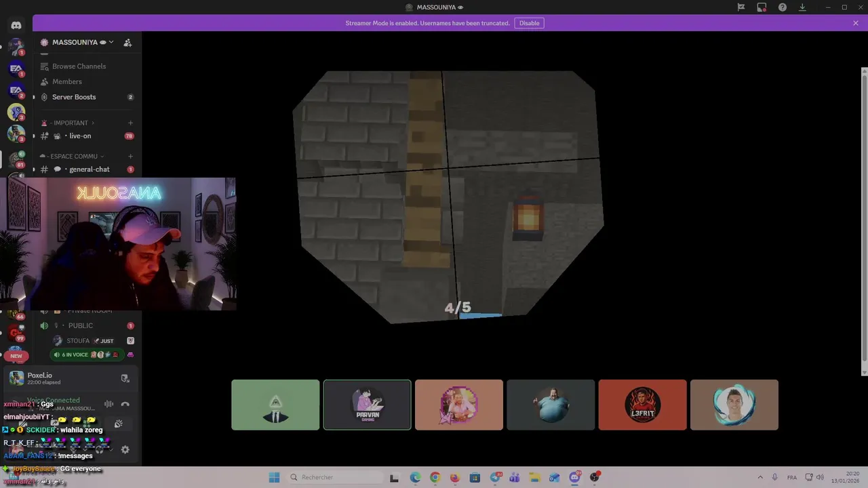Image resolution: width=868 pixels, height=488 pixels.
Task: Open Discord user settings gear
Action: click(x=125, y=449)
